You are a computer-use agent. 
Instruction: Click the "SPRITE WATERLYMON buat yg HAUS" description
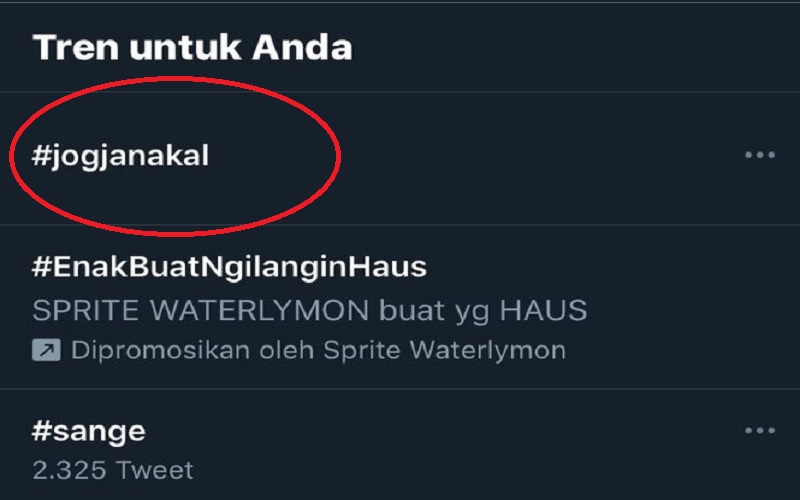click(x=309, y=310)
